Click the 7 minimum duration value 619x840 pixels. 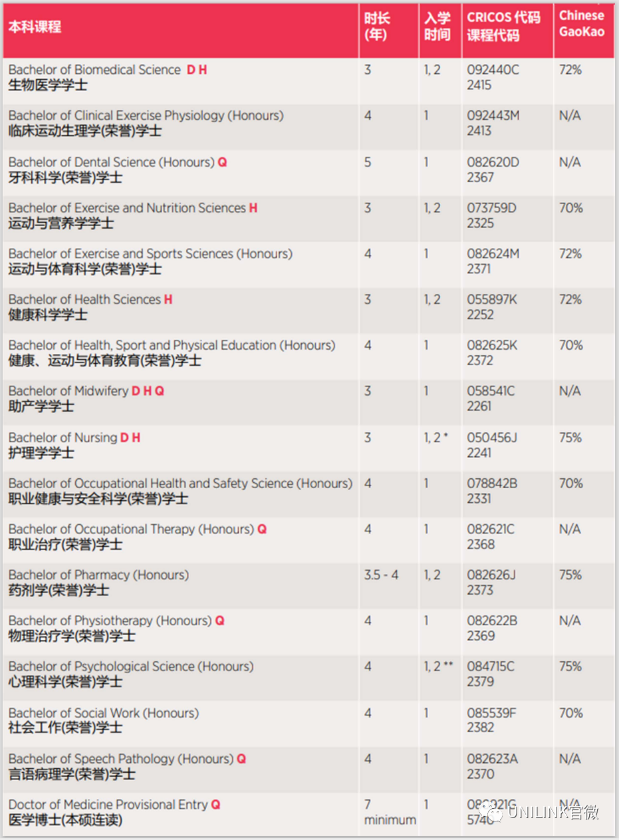(x=390, y=812)
